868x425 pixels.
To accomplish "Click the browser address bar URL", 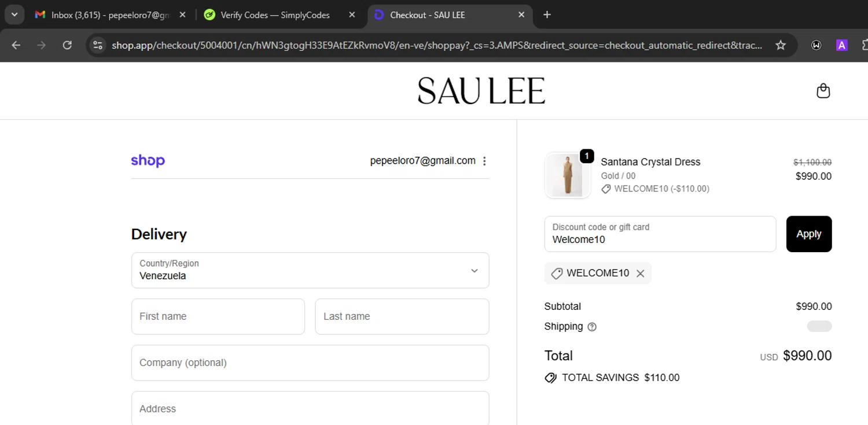I will point(437,45).
